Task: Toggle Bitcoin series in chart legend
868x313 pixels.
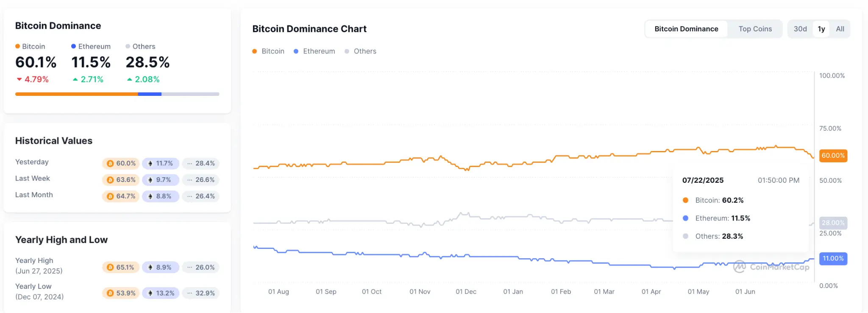Action: pyautogui.click(x=268, y=51)
